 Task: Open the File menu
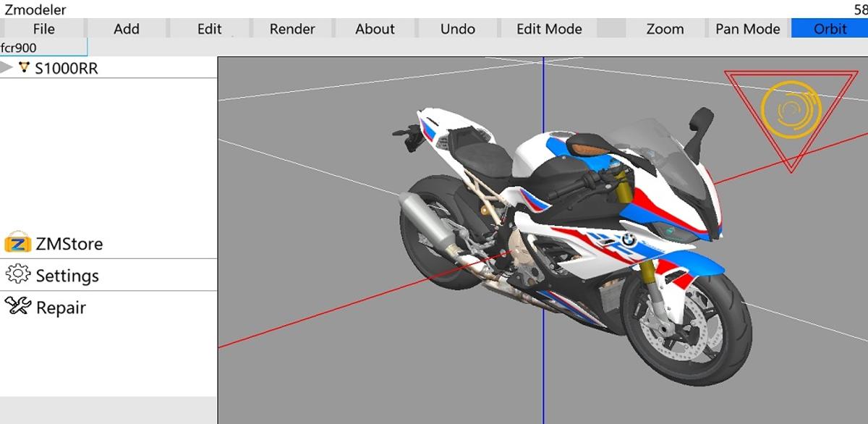point(43,29)
